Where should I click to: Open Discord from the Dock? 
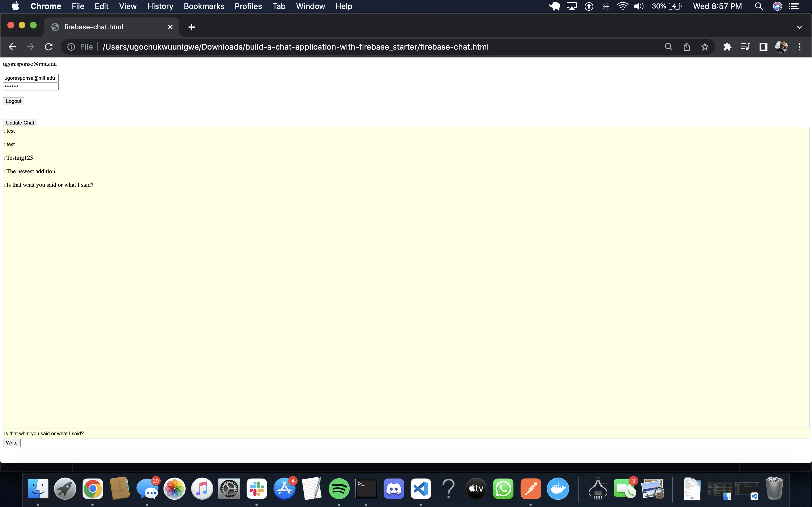pyautogui.click(x=394, y=489)
